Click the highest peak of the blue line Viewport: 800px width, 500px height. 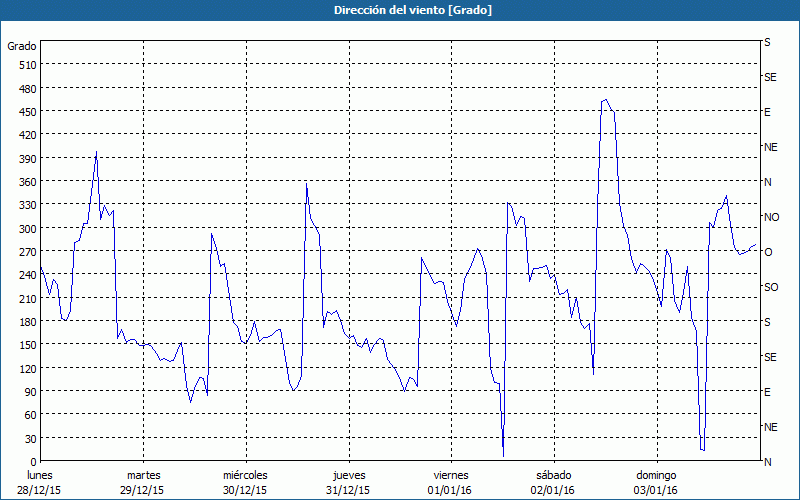[x=605, y=100]
